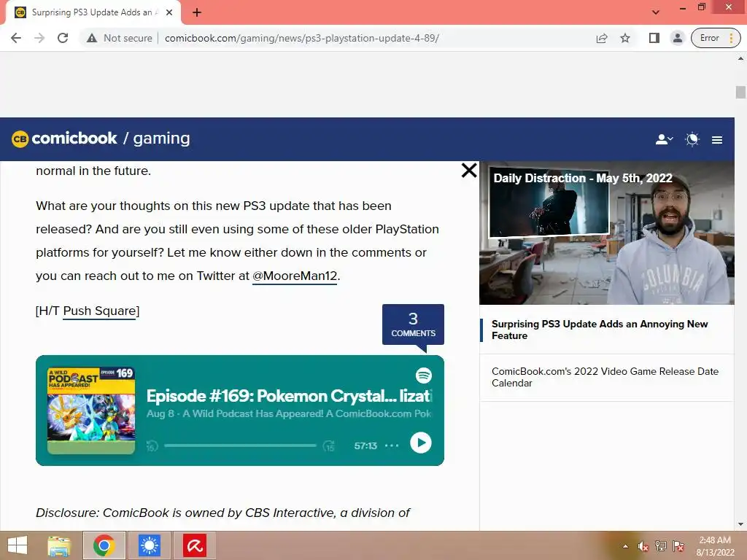The width and height of the screenshot is (747, 560).
Task: Open the 3 Comments bubble
Action: [413, 324]
